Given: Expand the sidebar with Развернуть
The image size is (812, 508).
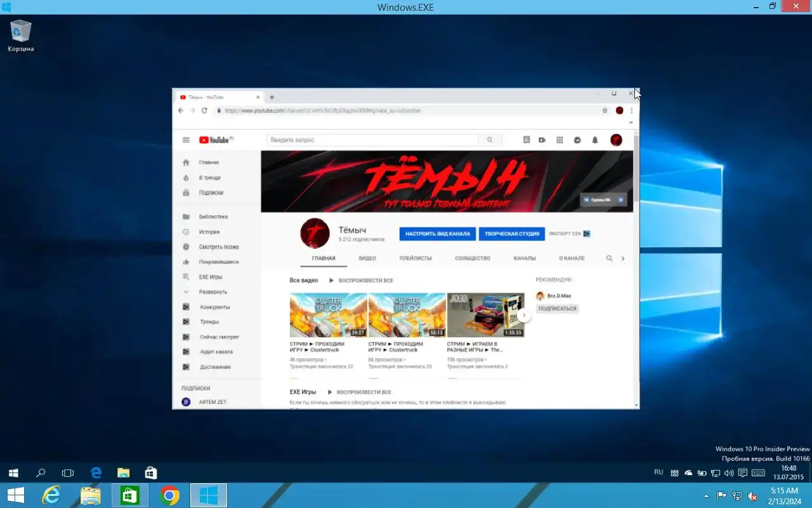Looking at the screenshot, I should click(x=213, y=291).
